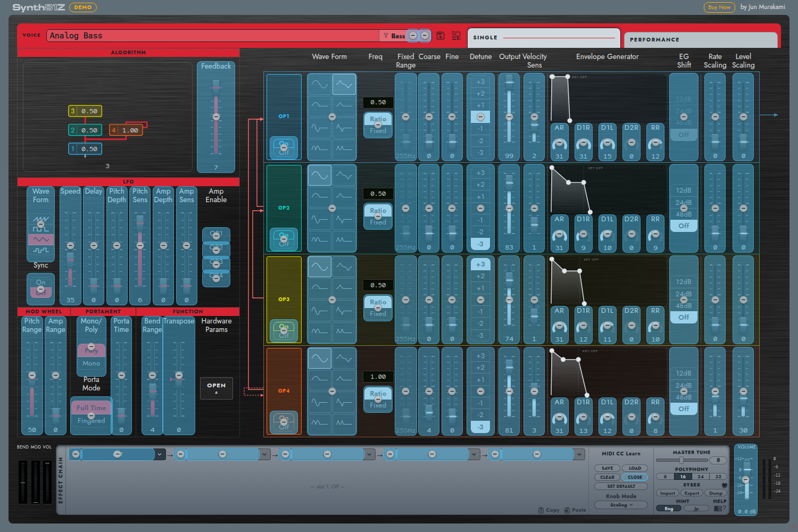Click the Buy Now button
The width and height of the screenshot is (798, 532).
click(719, 7)
